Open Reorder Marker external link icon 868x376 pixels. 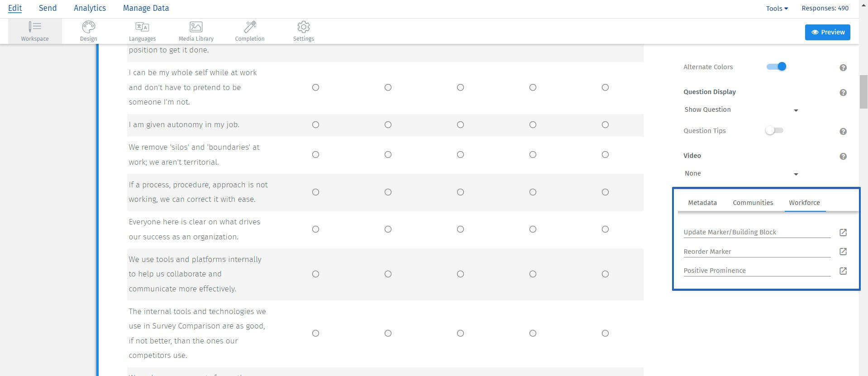point(843,252)
